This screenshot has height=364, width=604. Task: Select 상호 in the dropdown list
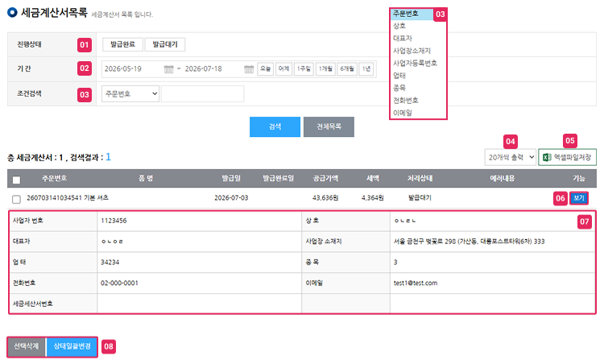coord(399,26)
